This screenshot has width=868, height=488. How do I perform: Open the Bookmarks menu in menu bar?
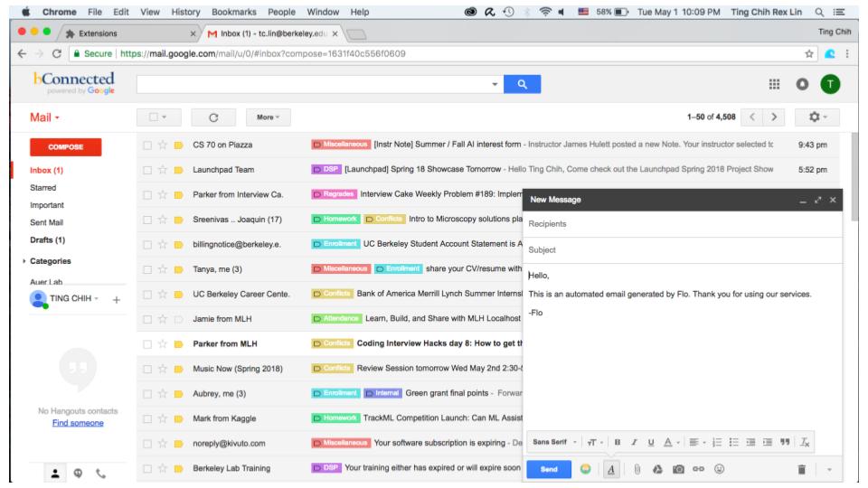click(x=233, y=12)
